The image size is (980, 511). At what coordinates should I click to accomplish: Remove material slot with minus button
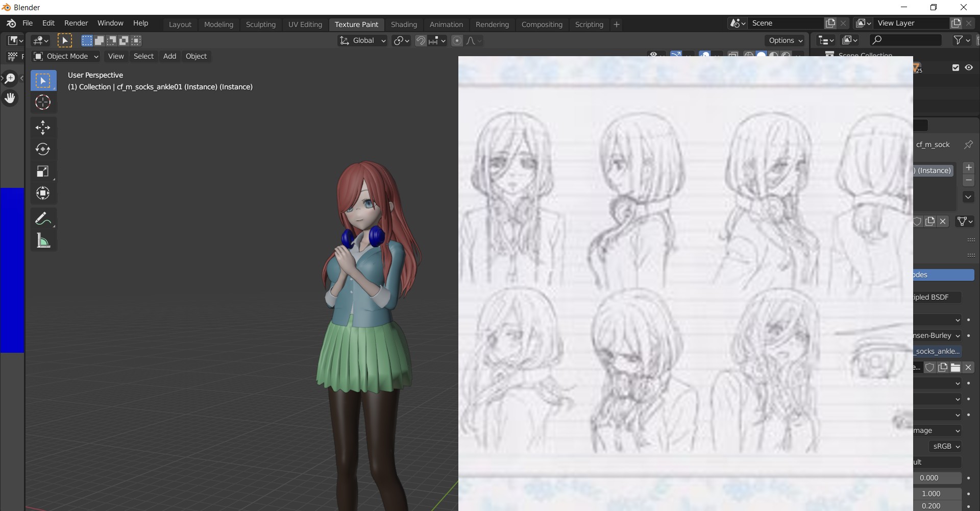[968, 180]
